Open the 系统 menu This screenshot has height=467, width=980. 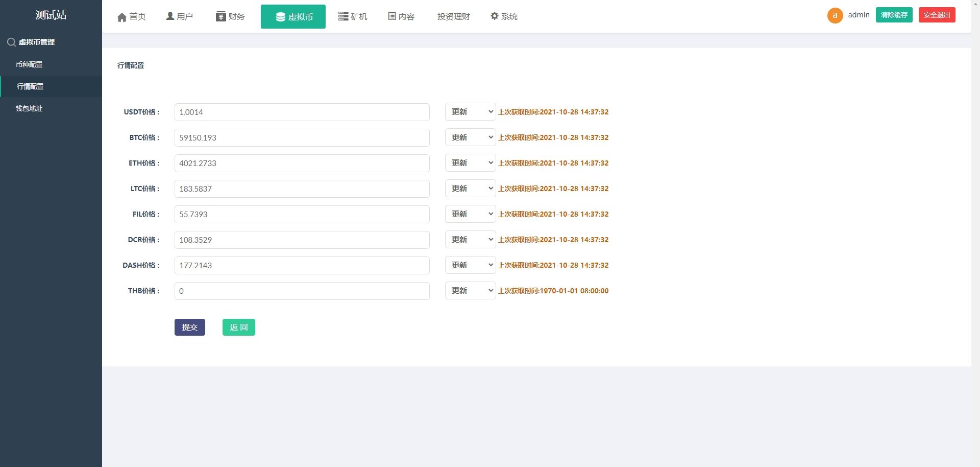click(504, 17)
